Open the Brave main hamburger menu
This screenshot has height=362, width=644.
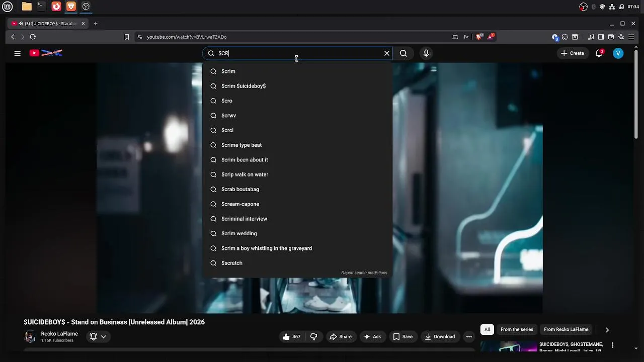click(x=631, y=37)
